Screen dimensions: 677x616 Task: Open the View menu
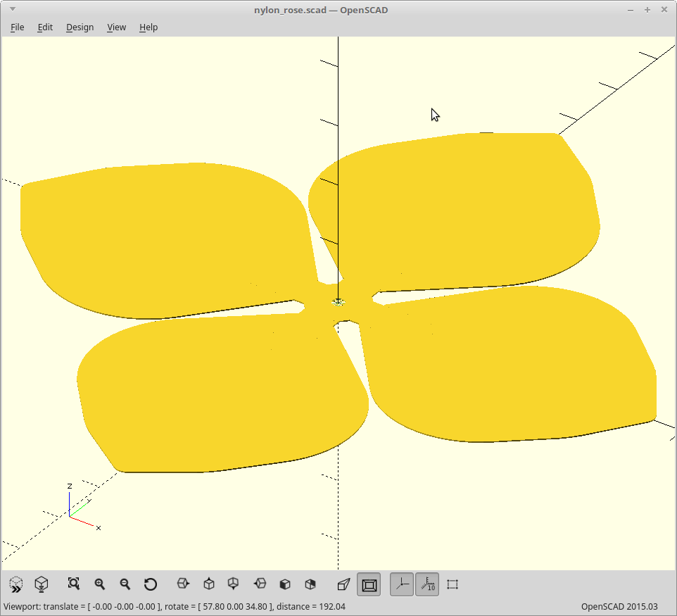tap(117, 27)
